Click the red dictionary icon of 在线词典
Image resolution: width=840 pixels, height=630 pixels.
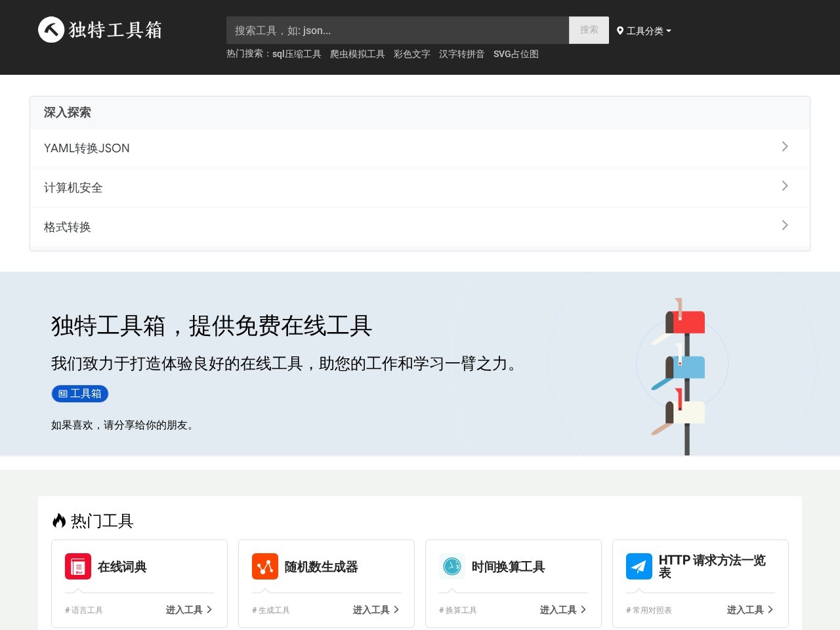tap(78, 566)
